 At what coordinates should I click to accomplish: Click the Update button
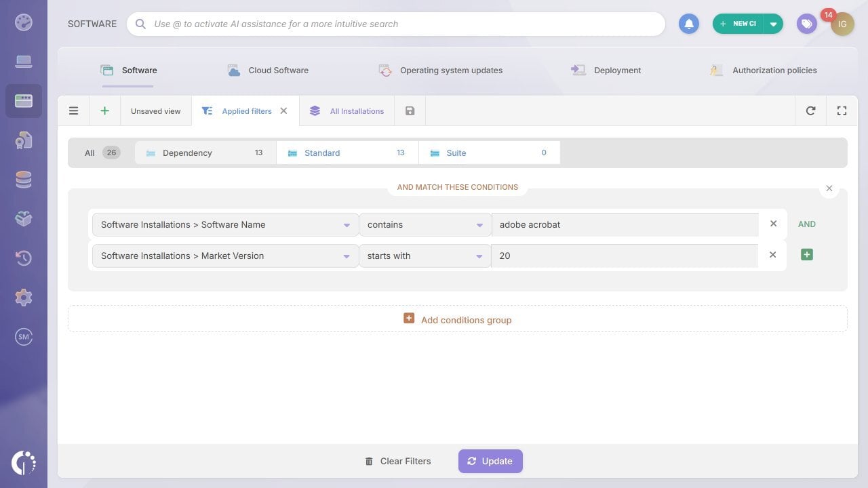[490, 461]
